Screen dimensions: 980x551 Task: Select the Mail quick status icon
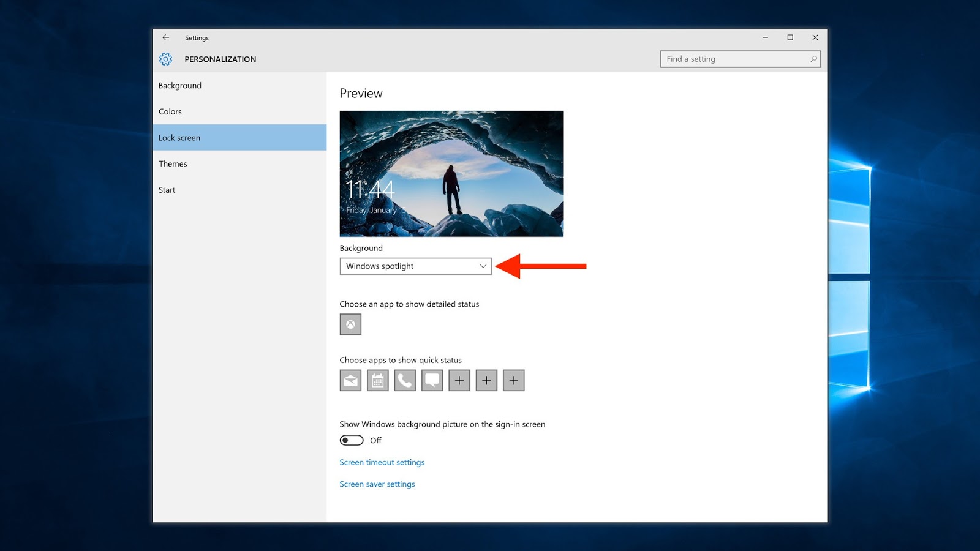[350, 380]
